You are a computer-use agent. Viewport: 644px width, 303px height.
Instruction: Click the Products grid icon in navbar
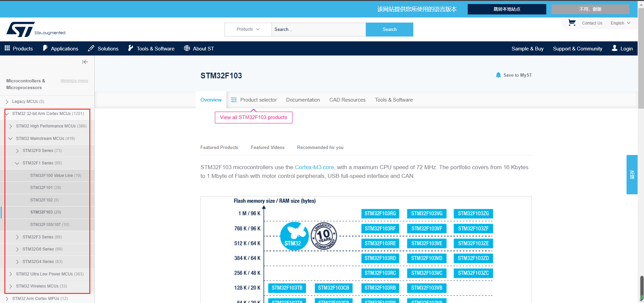tap(7, 48)
